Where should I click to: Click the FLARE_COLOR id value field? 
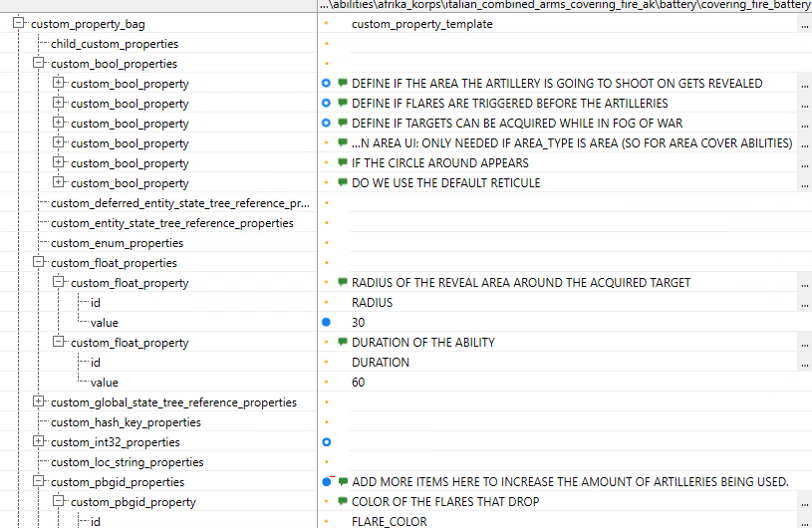coord(568,522)
